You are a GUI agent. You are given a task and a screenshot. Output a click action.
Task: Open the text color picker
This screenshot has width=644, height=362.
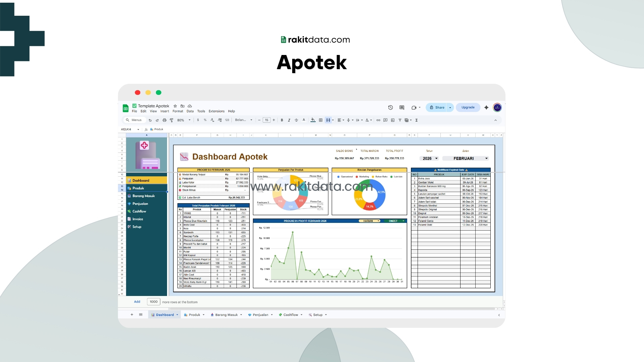pos(304,120)
